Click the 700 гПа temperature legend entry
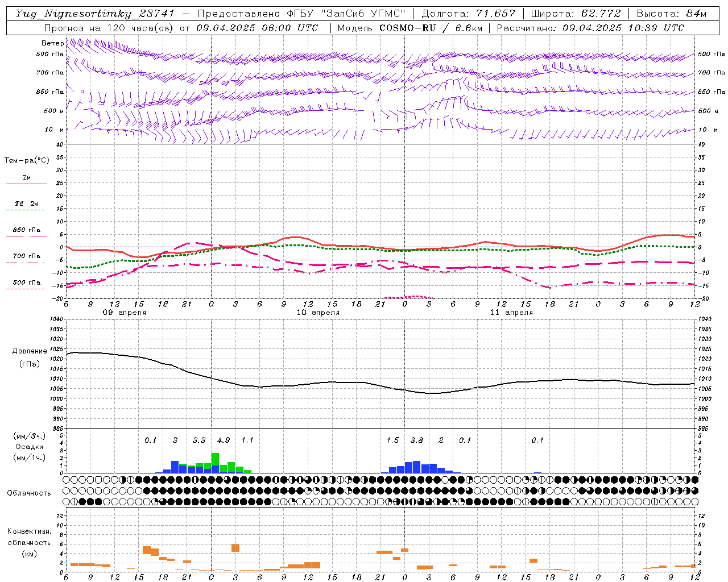The height and width of the screenshot is (582, 728). [x=26, y=256]
